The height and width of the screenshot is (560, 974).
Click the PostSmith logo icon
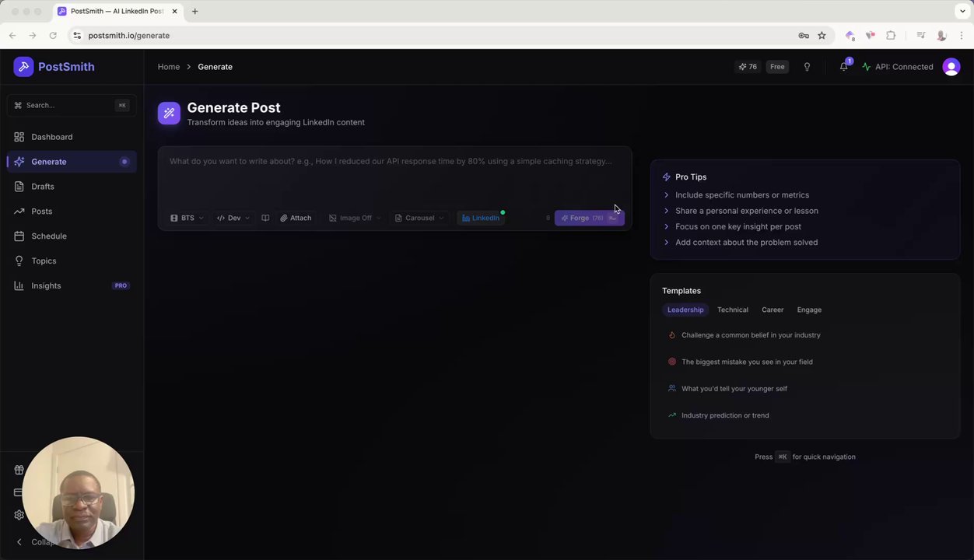[x=23, y=67]
